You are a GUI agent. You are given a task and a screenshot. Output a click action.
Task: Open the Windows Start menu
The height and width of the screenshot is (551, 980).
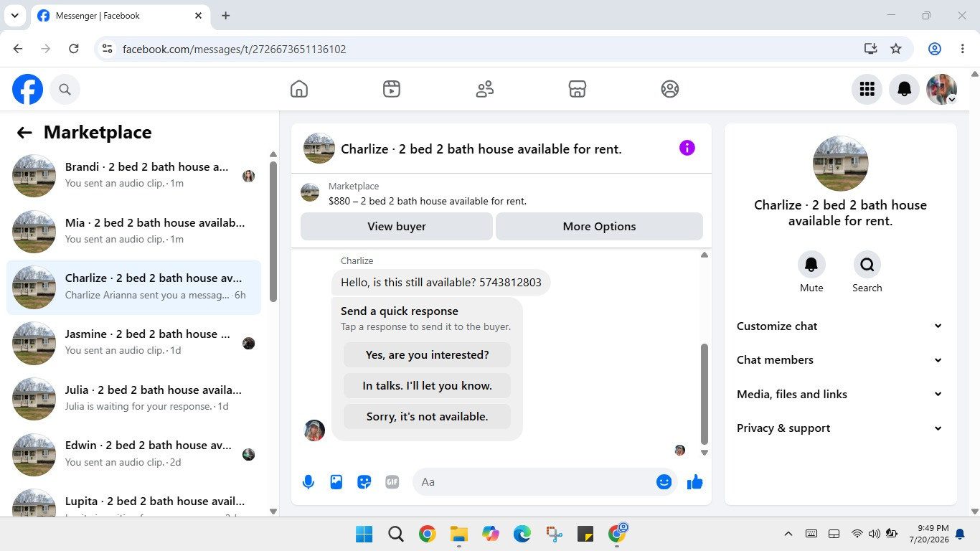[x=364, y=534]
